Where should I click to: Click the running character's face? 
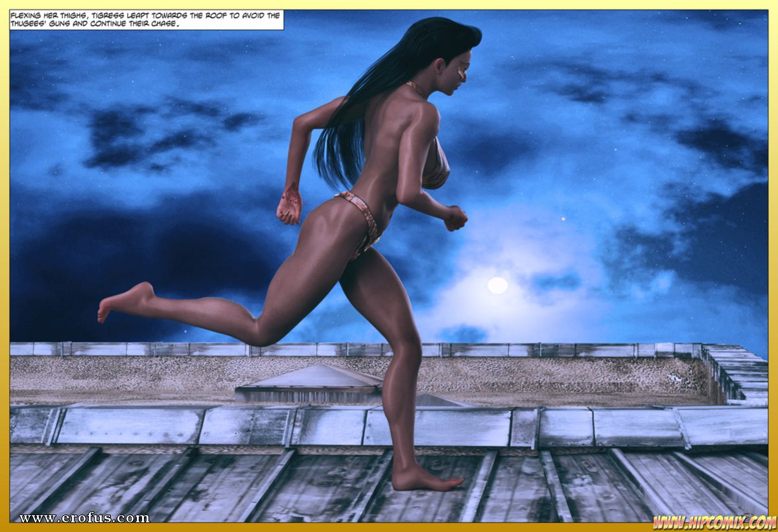point(462,68)
